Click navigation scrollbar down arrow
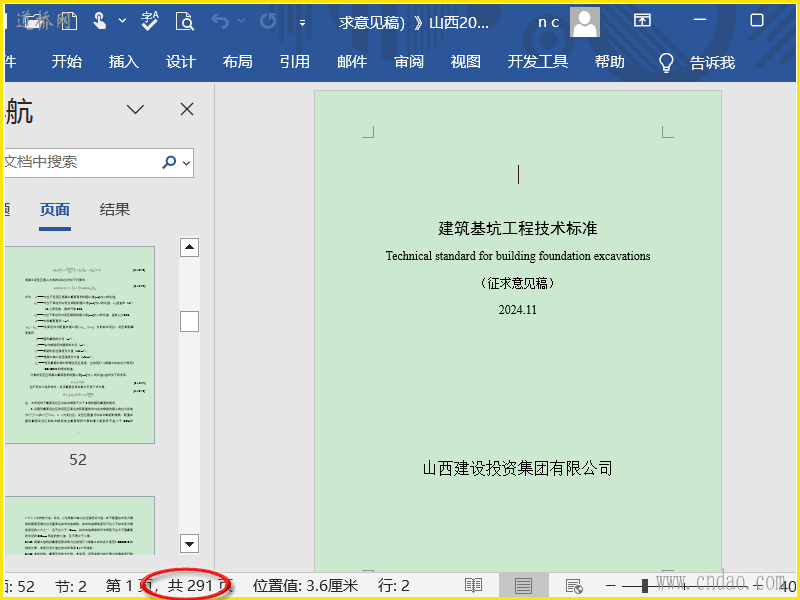The height and width of the screenshot is (600, 800). tap(189, 544)
